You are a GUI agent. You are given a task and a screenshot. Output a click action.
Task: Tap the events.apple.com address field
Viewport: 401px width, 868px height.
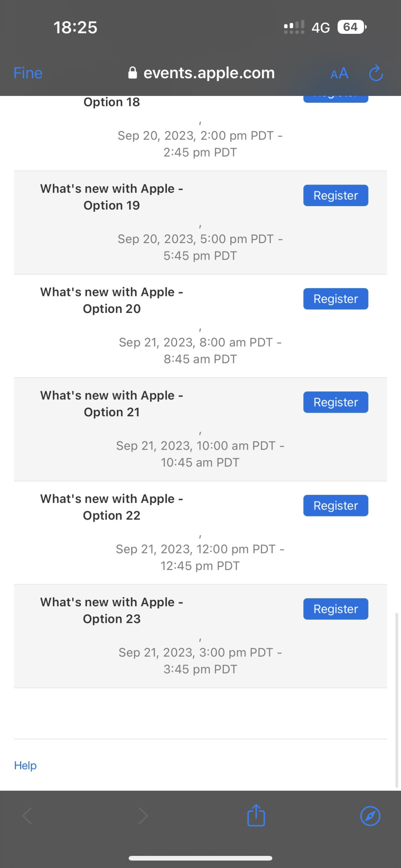point(201,73)
